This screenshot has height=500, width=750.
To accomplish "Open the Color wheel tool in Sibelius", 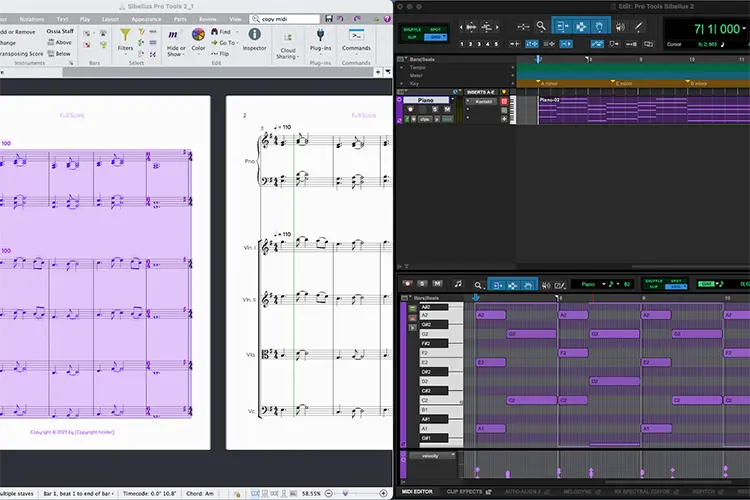I will click(x=198, y=34).
